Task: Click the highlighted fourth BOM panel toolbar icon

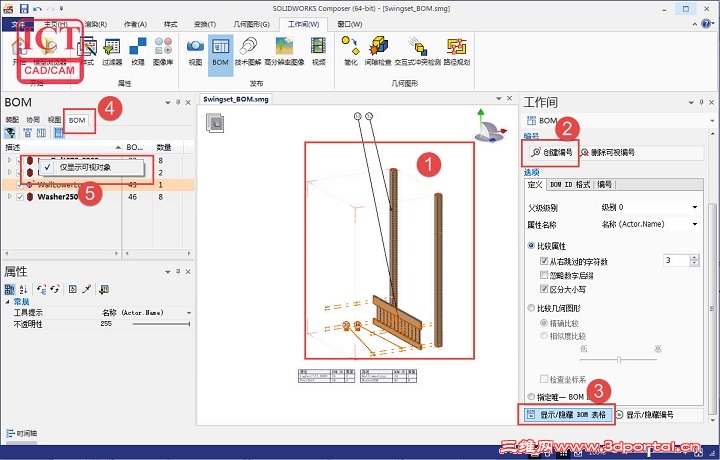Action: [59, 133]
